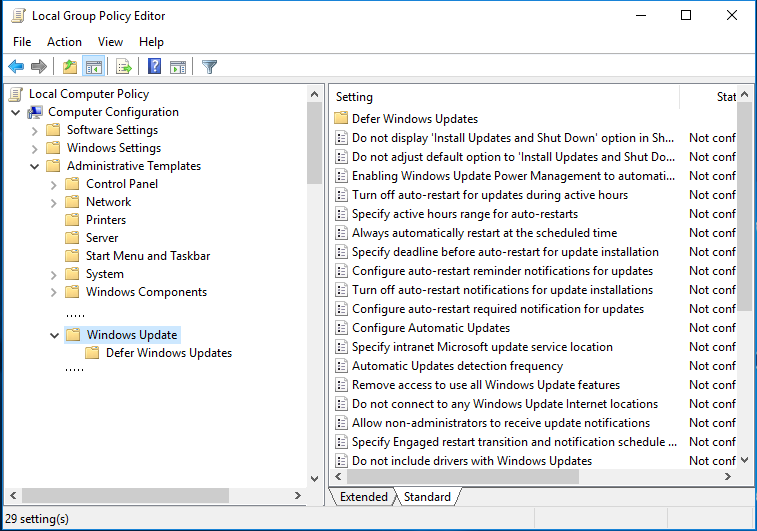Select Do not include drivers with Windows Updates
The height and width of the screenshot is (531, 757).
(x=471, y=461)
